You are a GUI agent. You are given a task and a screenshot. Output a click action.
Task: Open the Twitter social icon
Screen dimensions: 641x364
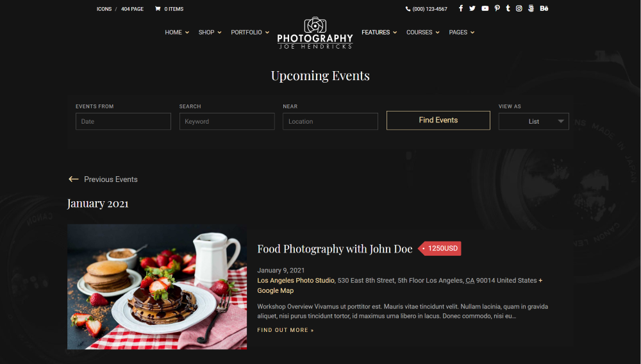tap(472, 8)
